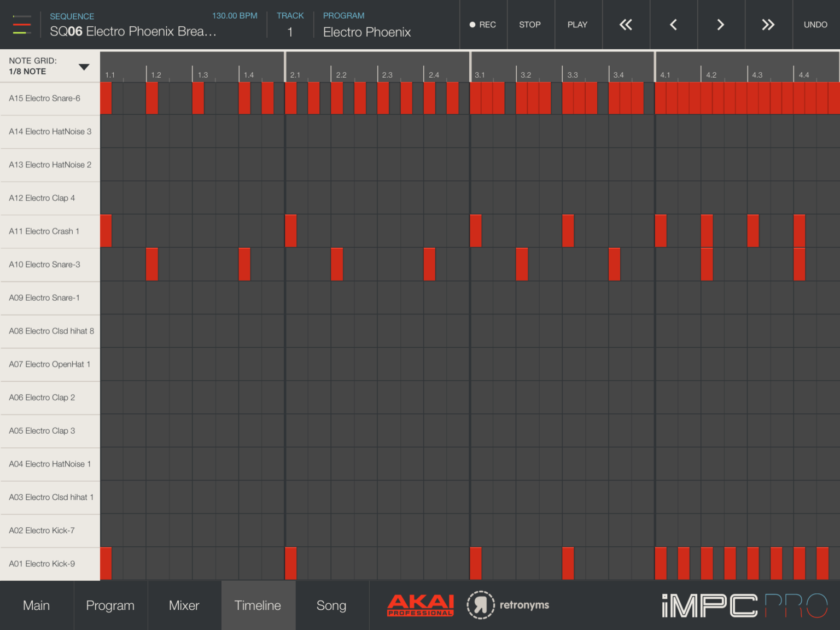Open the Program selector Electro Phoenix
The height and width of the screenshot is (630, 840).
tap(367, 32)
